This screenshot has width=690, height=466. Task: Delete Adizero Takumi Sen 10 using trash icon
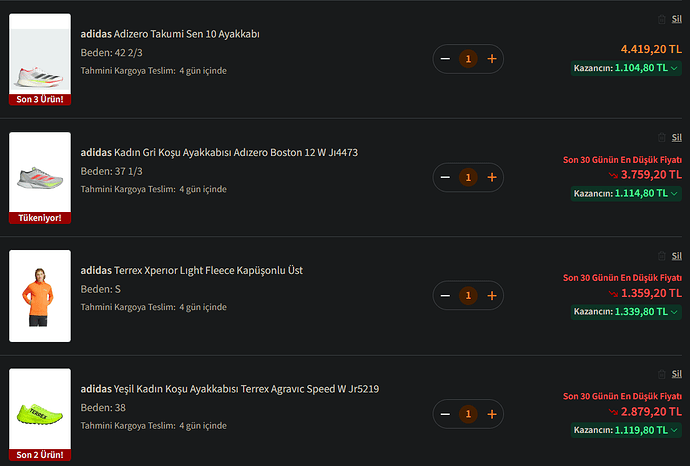(x=662, y=19)
